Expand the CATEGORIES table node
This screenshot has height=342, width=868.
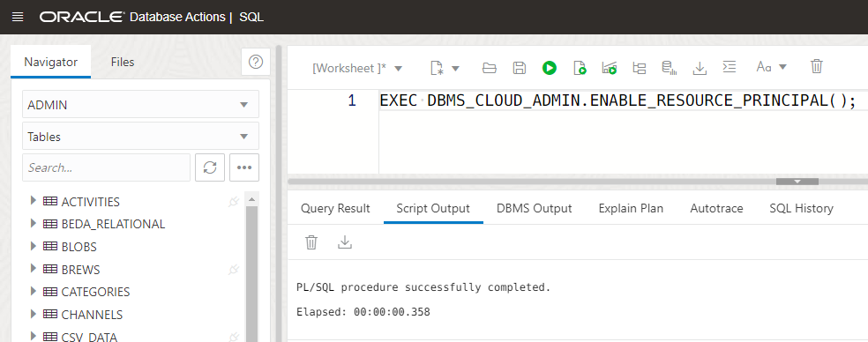(x=34, y=291)
